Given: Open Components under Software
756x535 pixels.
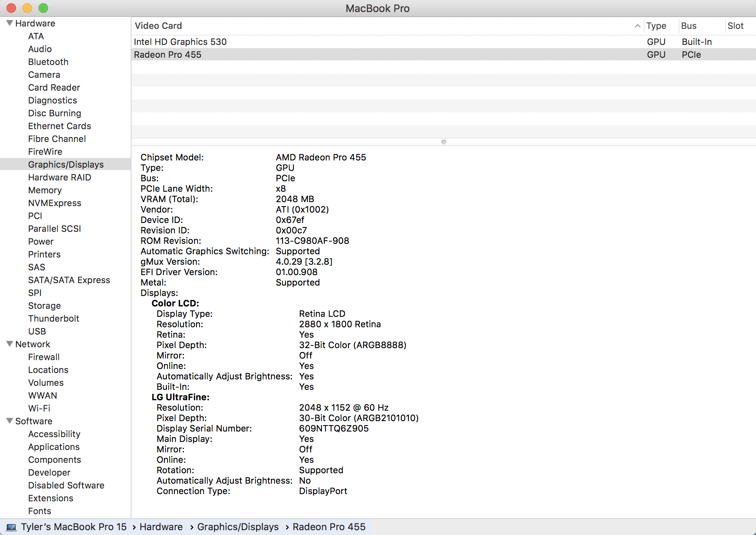Looking at the screenshot, I should pyautogui.click(x=55, y=460).
